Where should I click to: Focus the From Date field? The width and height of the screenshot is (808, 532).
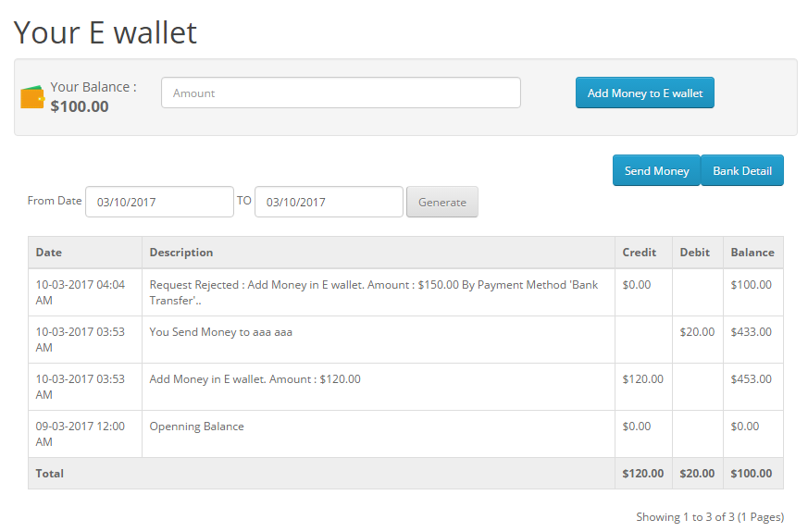click(x=159, y=202)
